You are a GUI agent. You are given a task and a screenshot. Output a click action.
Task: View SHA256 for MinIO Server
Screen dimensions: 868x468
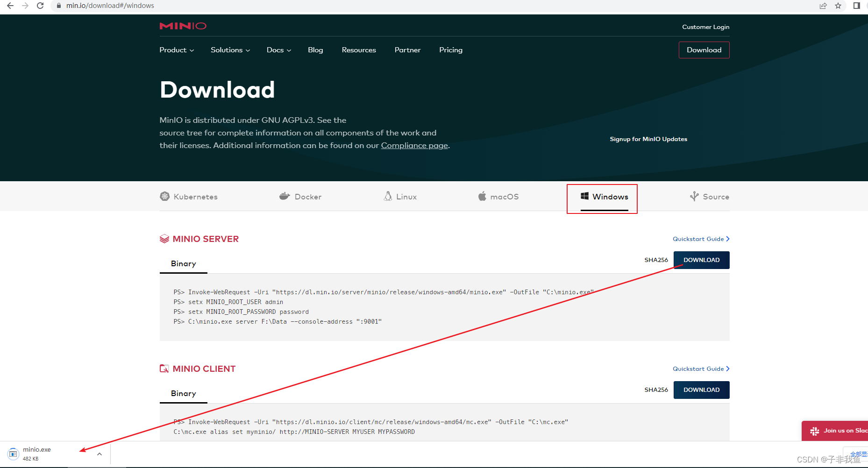point(656,260)
